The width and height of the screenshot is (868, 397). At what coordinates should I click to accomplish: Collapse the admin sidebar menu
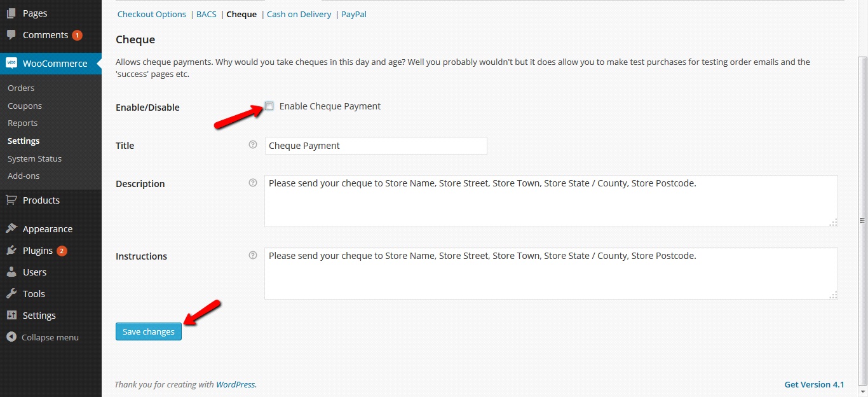[x=43, y=337]
